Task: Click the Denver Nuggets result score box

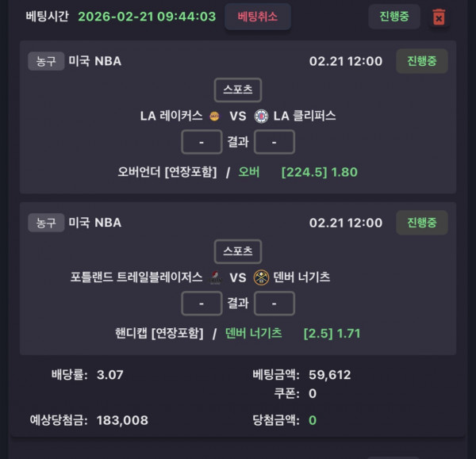Action: [274, 304]
